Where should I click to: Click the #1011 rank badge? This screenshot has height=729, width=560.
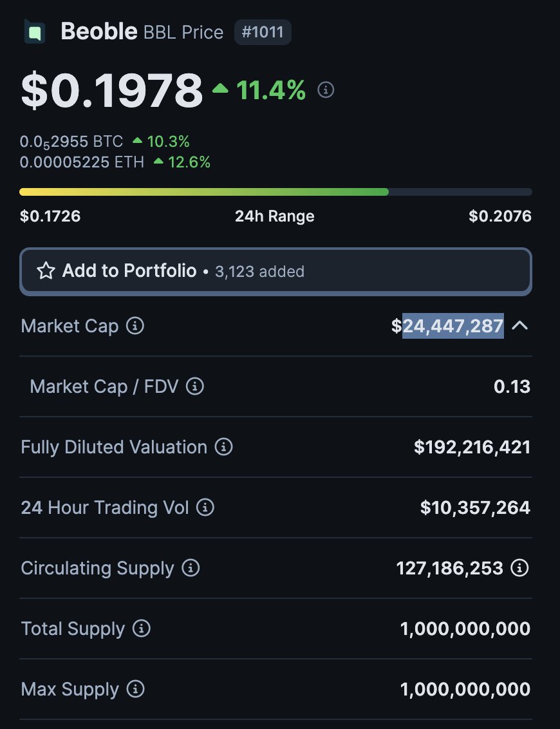263,32
